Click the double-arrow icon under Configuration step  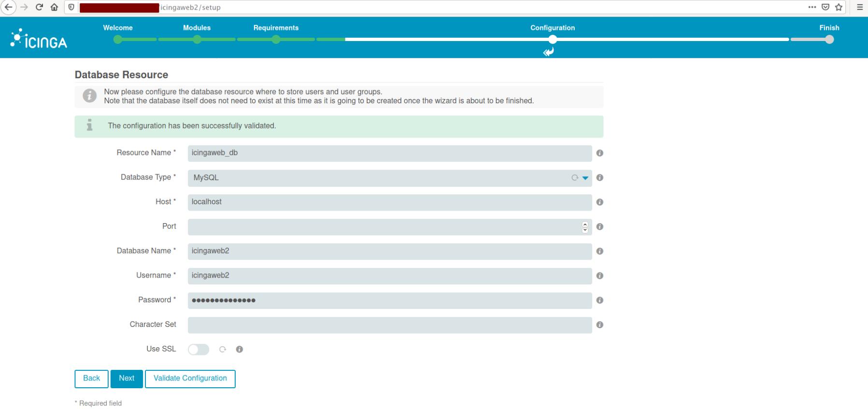pyautogui.click(x=548, y=52)
